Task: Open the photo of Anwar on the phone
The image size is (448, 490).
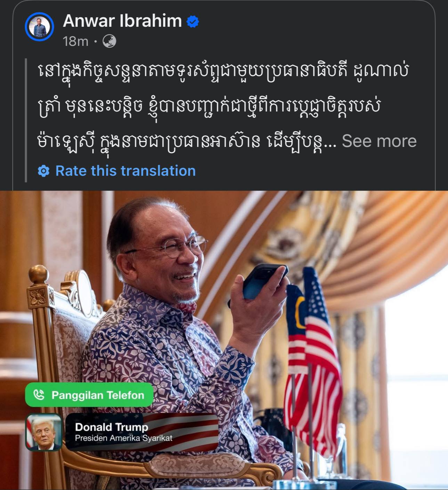Action: tap(224, 340)
